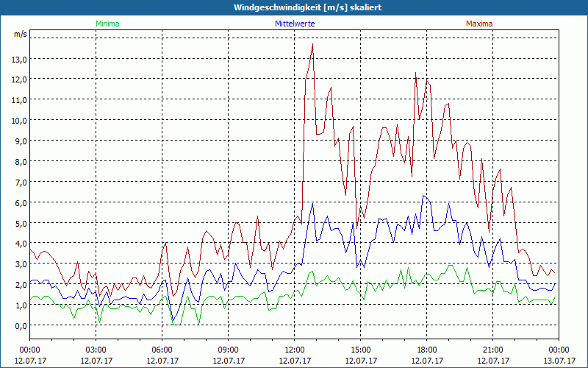Click the 03:00 time axis label
Image resolution: width=588 pixels, height=368 pixels.
pyautogui.click(x=96, y=350)
